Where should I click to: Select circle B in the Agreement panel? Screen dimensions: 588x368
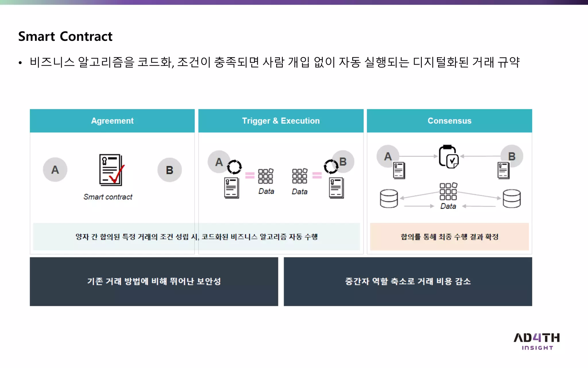pyautogui.click(x=170, y=170)
